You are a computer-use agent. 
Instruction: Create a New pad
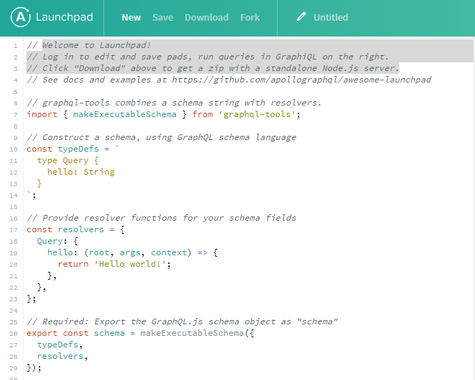(x=131, y=18)
